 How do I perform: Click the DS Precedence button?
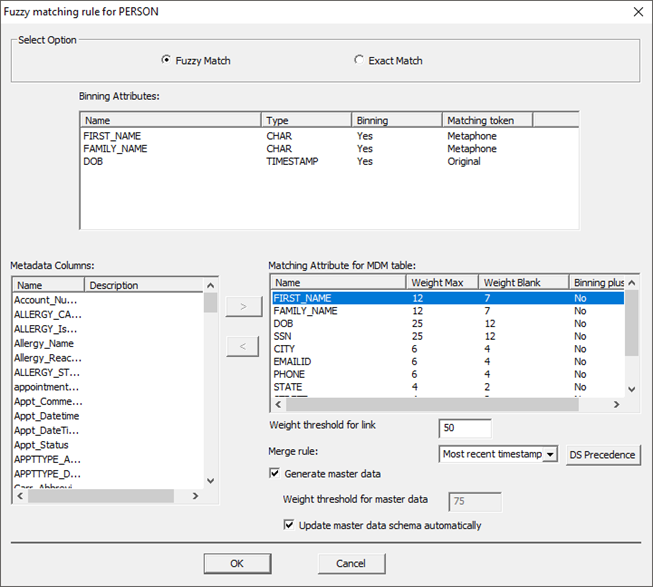[x=602, y=455]
